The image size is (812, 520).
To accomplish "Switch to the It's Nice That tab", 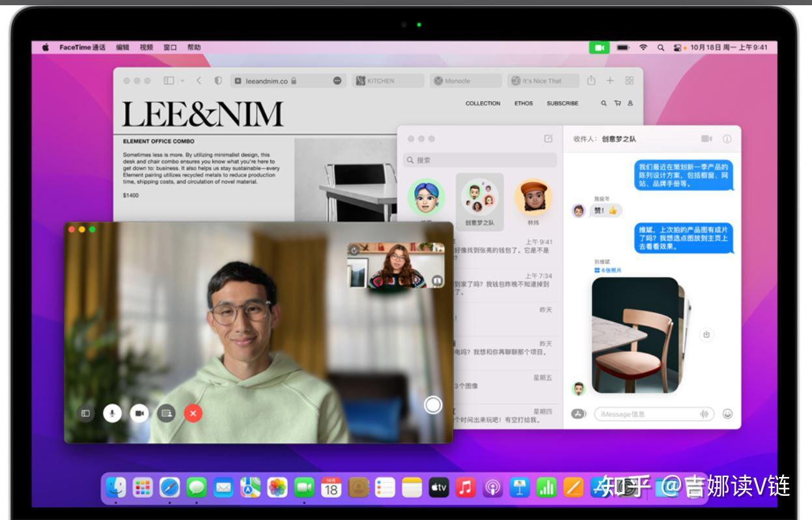I will 543,81.
